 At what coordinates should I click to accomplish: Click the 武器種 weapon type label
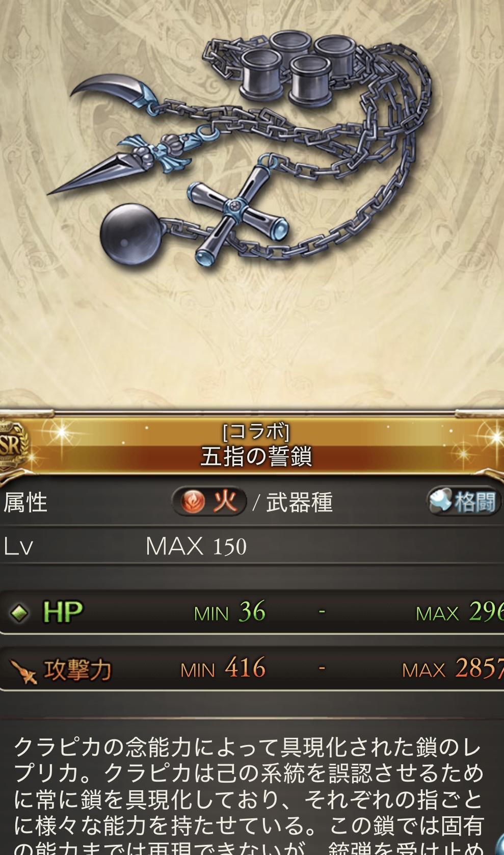click(x=300, y=502)
